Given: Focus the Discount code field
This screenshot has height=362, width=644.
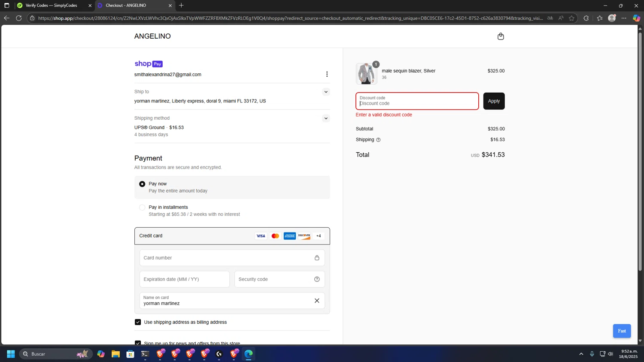Looking at the screenshot, I should point(417,101).
